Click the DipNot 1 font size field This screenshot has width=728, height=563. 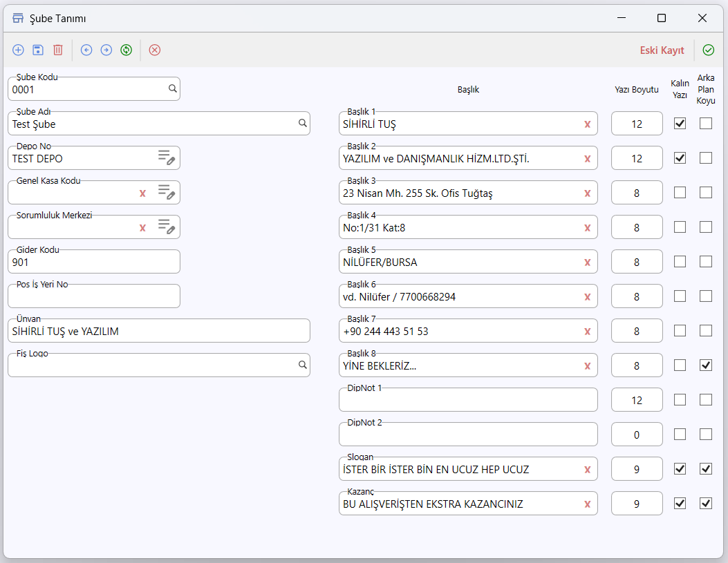pos(637,400)
